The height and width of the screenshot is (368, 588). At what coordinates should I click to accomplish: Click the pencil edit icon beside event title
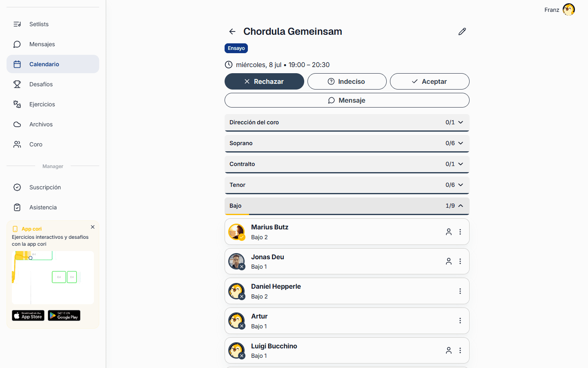tap(462, 31)
